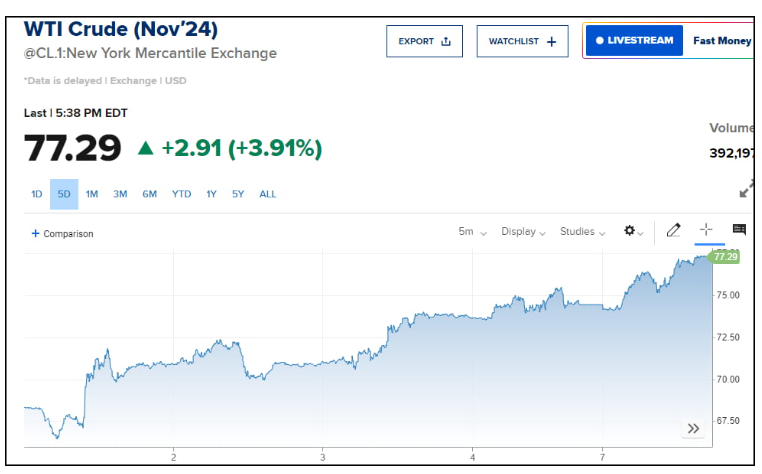Expand chart to full screen

tap(747, 188)
